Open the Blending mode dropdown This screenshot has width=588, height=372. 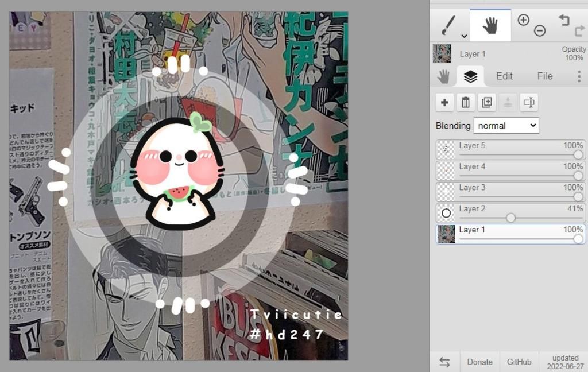coord(506,126)
